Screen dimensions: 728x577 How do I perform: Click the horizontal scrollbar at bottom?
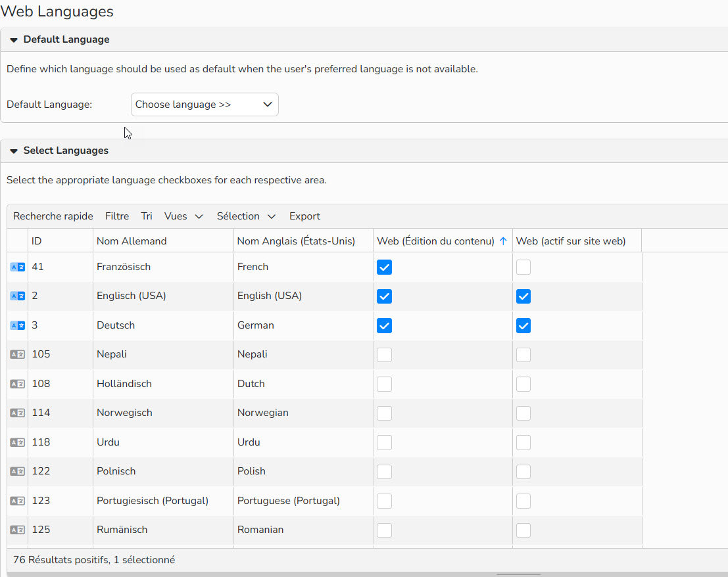pyautogui.click(x=518, y=574)
